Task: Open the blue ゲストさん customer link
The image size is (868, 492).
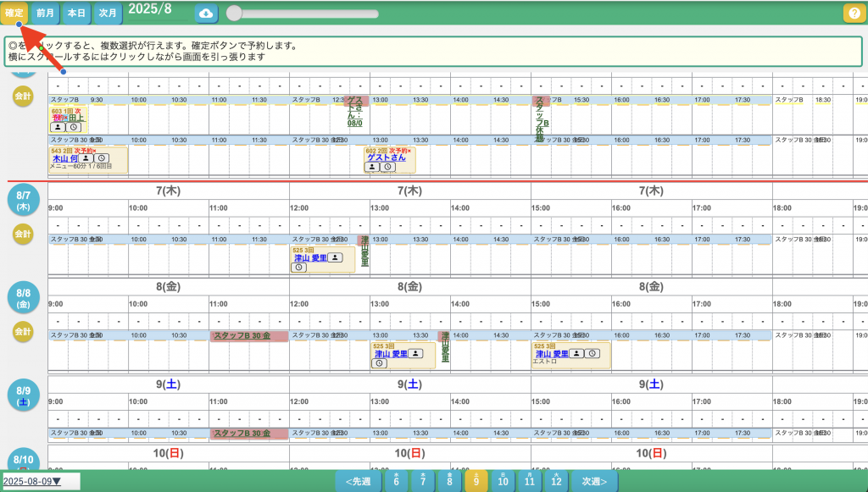Action: coord(387,158)
